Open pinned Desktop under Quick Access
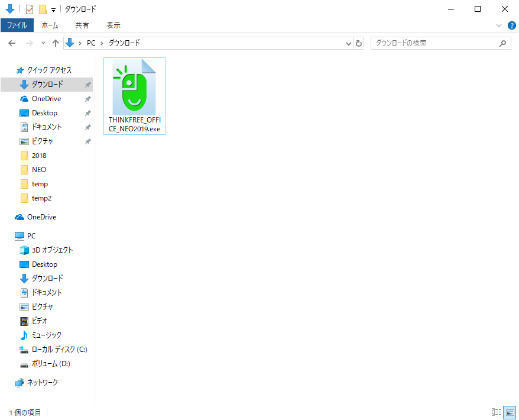519x420 pixels. click(x=44, y=113)
